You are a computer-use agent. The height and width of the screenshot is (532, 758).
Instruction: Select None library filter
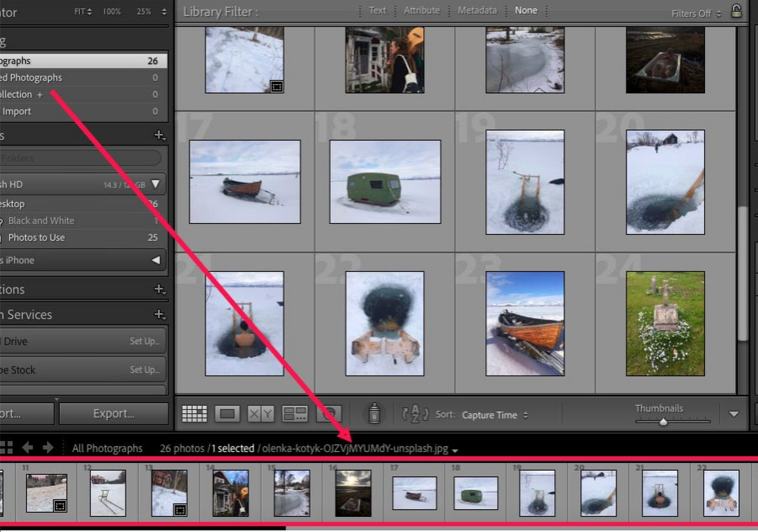(526, 10)
